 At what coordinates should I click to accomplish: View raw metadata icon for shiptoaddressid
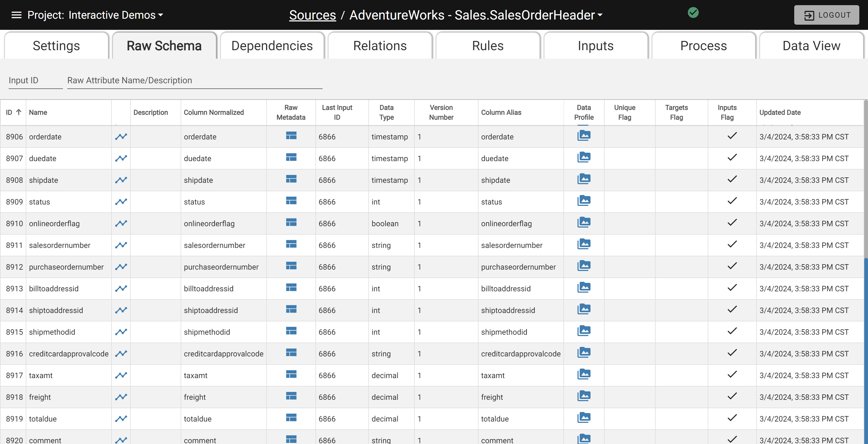pos(291,309)
